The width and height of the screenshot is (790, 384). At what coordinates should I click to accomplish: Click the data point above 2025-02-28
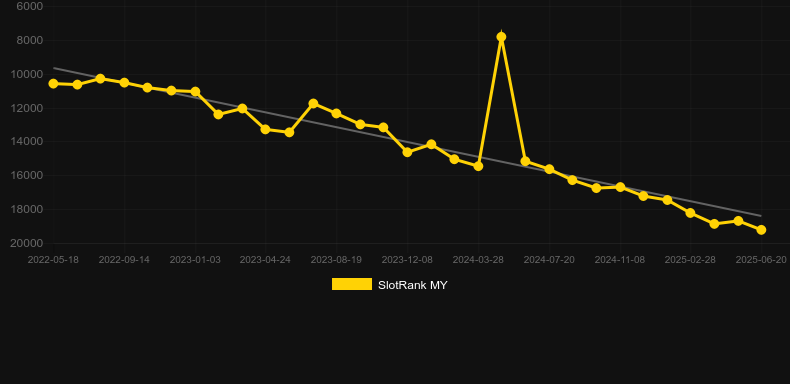pyautogui.click(x=690, y=213)
